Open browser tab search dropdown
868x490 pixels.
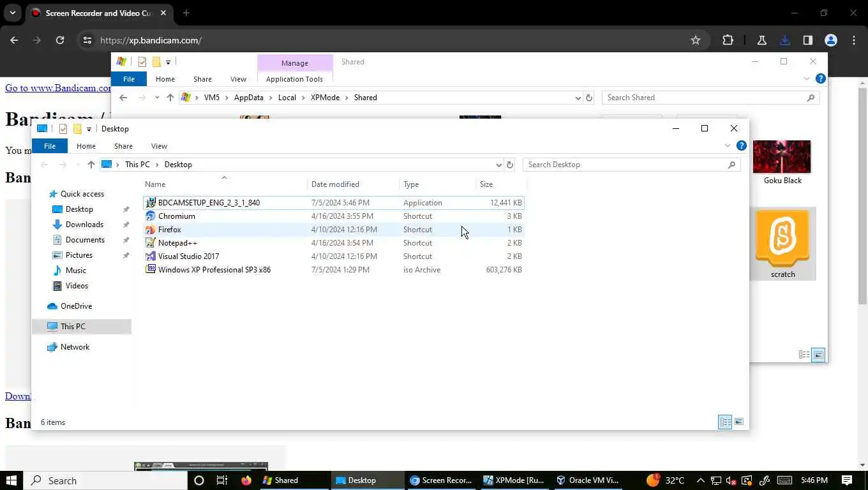[12, 13]
